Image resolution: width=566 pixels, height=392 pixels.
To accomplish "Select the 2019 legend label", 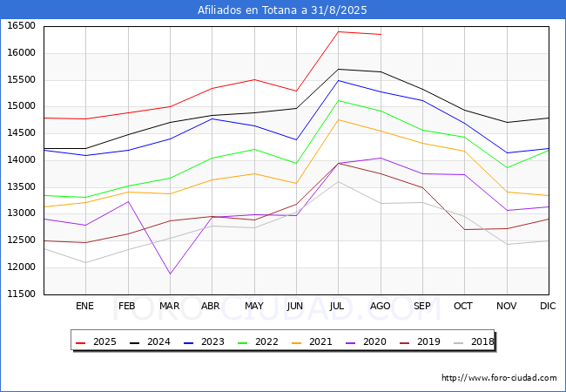I will coord(427,342).
